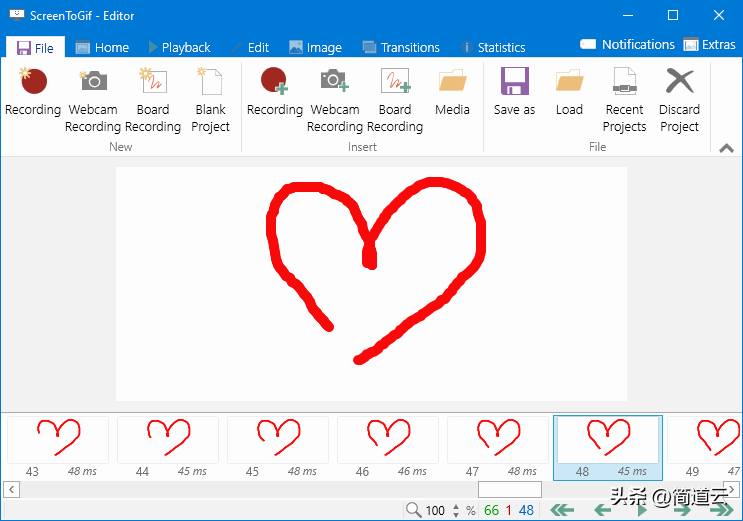Click the total frame count 66
This screenshot has height=521, width=743.
[x=491, y=511]
